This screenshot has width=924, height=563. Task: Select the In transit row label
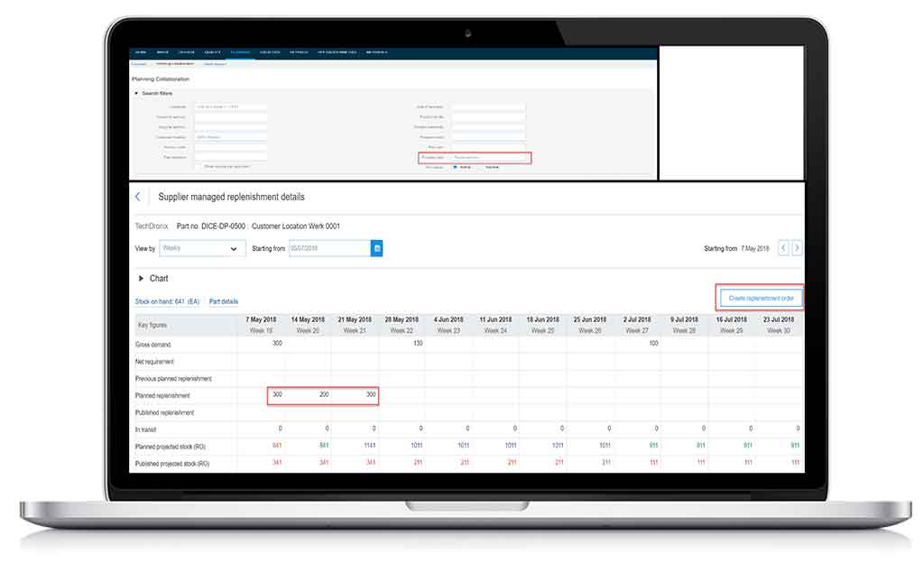[x=145, y=429]
